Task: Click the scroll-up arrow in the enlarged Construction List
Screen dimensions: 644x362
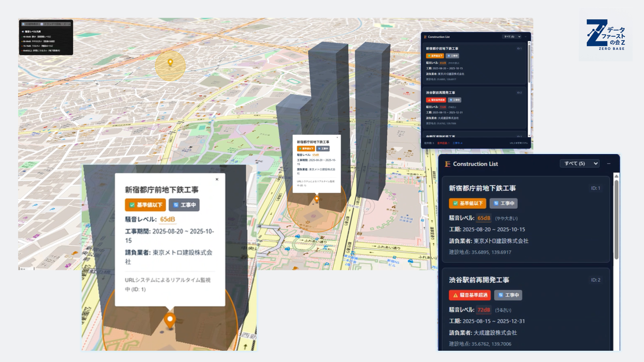Action: point(616,176)
